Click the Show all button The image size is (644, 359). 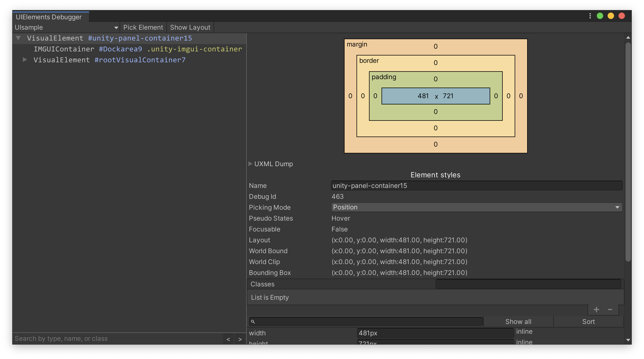coord(518,321)
